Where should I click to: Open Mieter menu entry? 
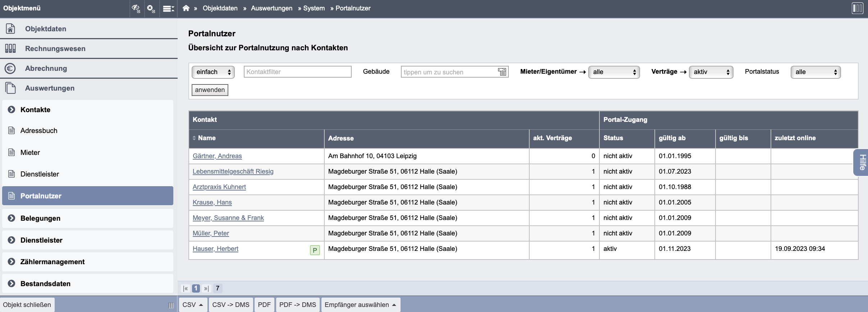pos(88,152)
